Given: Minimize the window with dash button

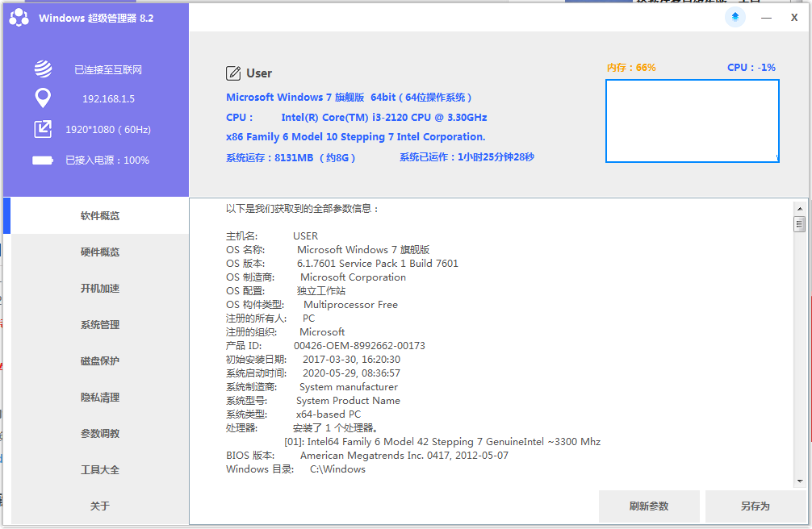Looking at the screenshot, I should click(x=767, y=18).
